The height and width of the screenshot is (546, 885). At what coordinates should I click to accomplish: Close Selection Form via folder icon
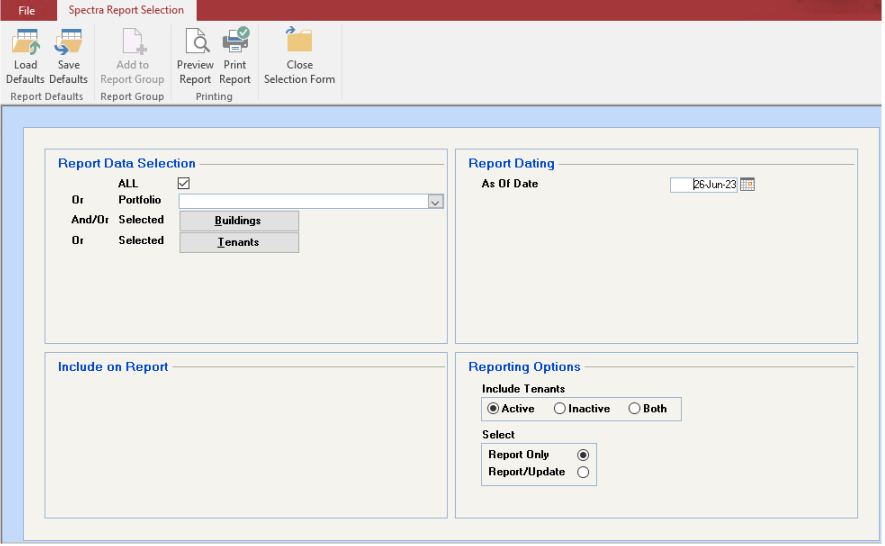[x=299, y=41]
